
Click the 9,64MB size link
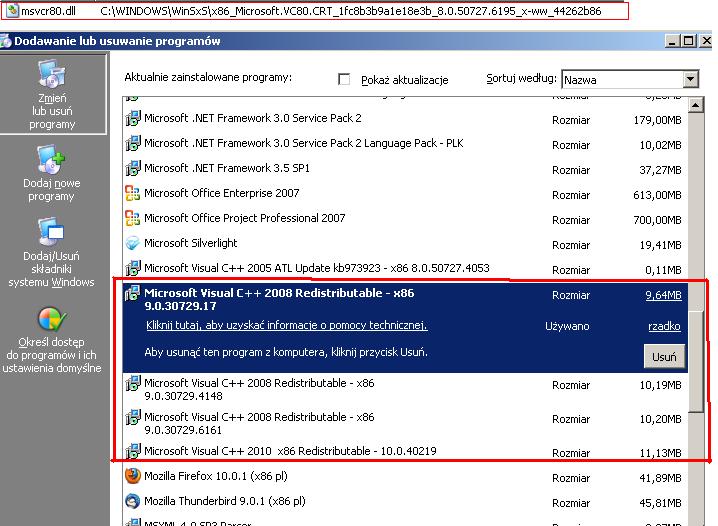664,295
